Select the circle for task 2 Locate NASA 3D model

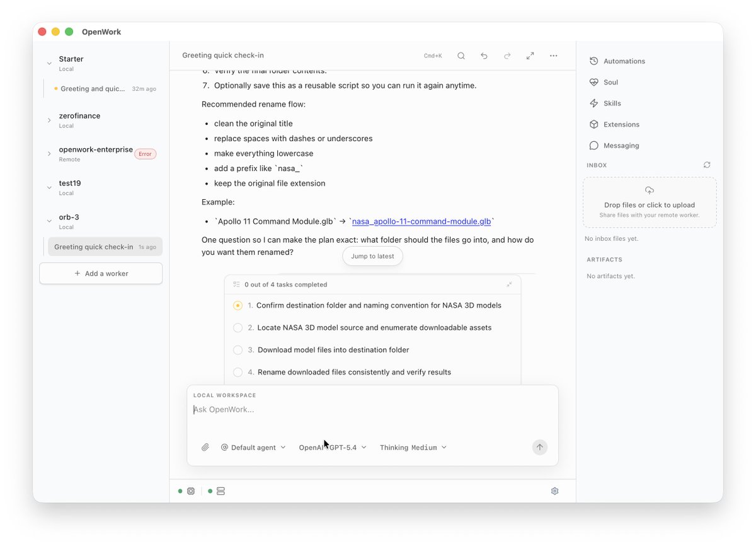click(238, 328)
